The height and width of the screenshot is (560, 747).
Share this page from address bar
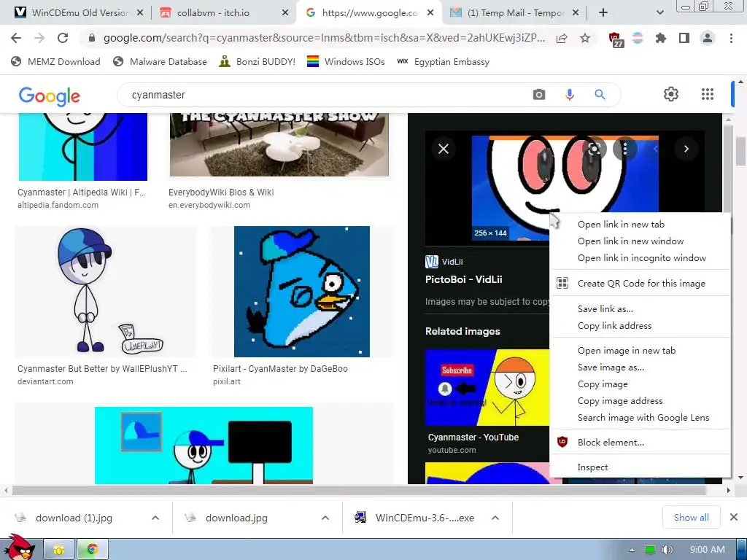point(562,38)
